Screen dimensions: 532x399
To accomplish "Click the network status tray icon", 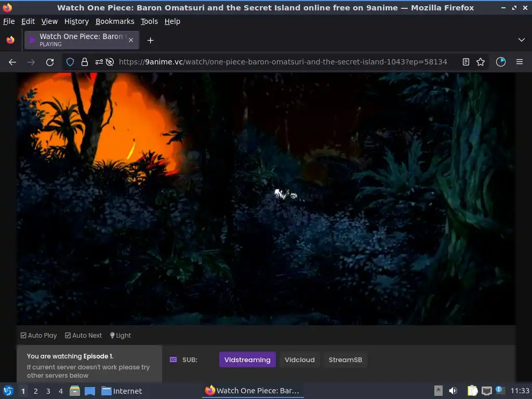I will point(486,391).
